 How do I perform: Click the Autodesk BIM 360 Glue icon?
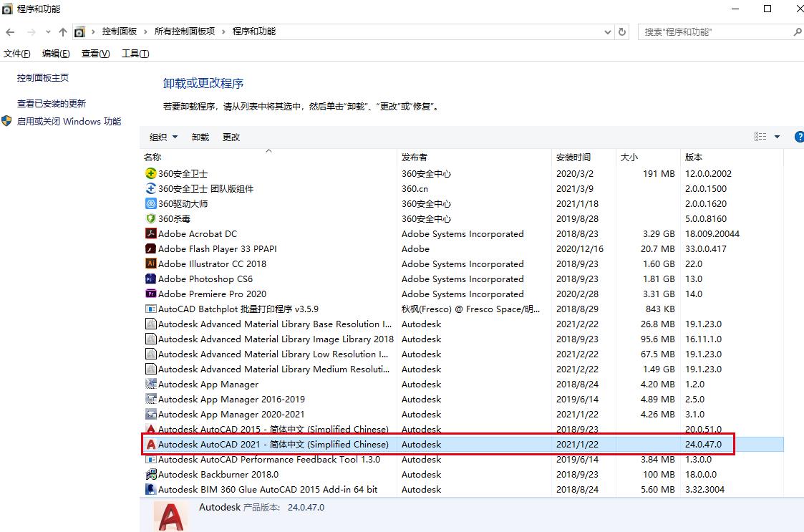pyautogui.click(x=151, y=489)
